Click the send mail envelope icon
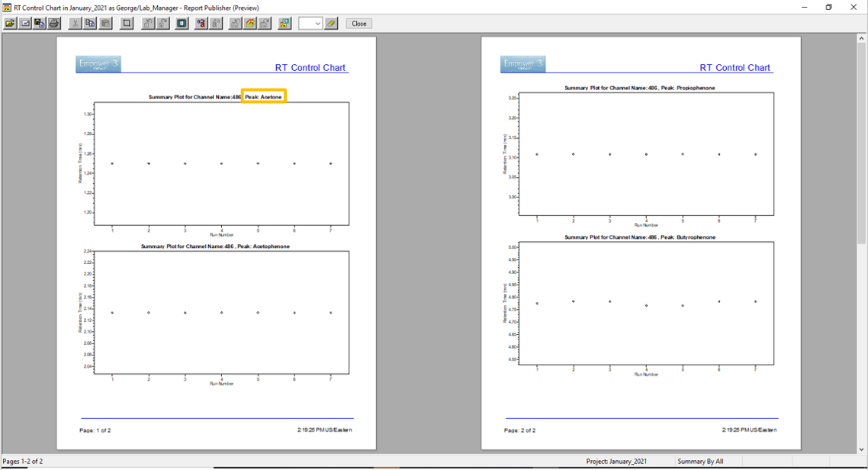This screenshot has width=868, height=470. pyautogui.click(x=25, y=23)
